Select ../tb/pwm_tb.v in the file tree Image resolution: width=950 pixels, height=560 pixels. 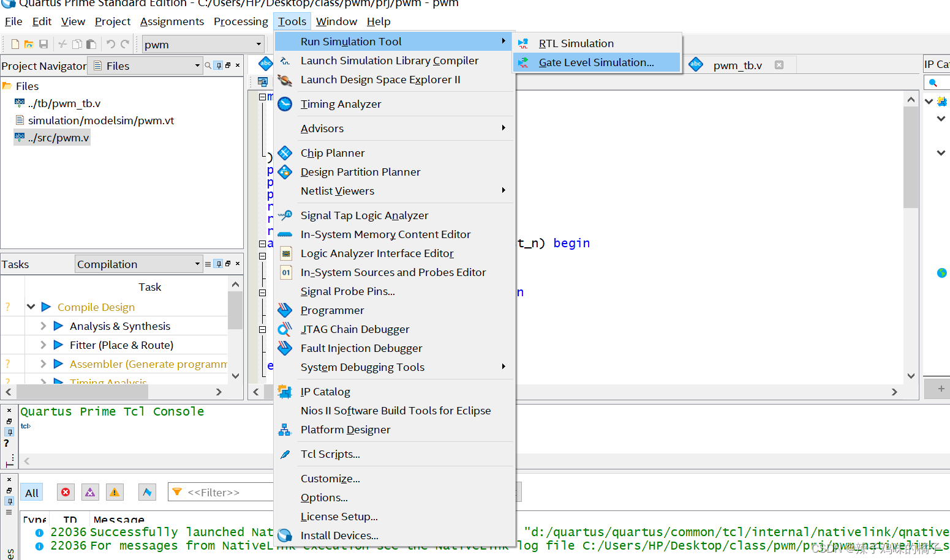point(64,103)
